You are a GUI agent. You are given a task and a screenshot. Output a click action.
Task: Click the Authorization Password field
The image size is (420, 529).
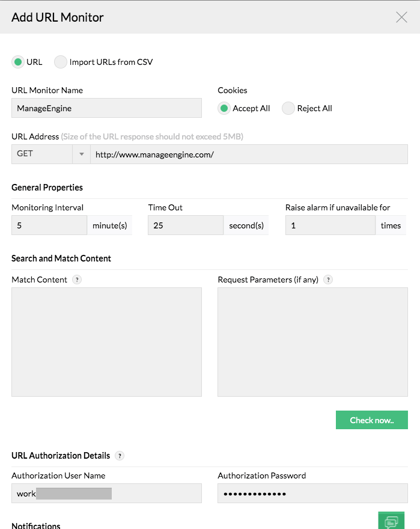pyautogui.click(x=312, y=494)
